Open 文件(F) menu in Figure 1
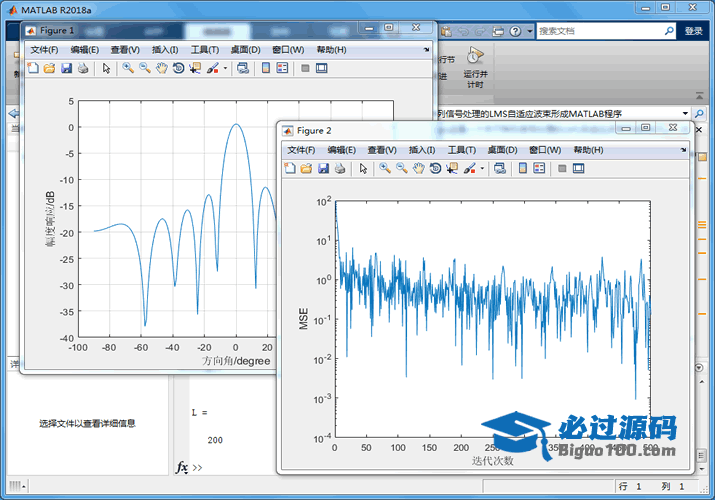 point(44,50)
